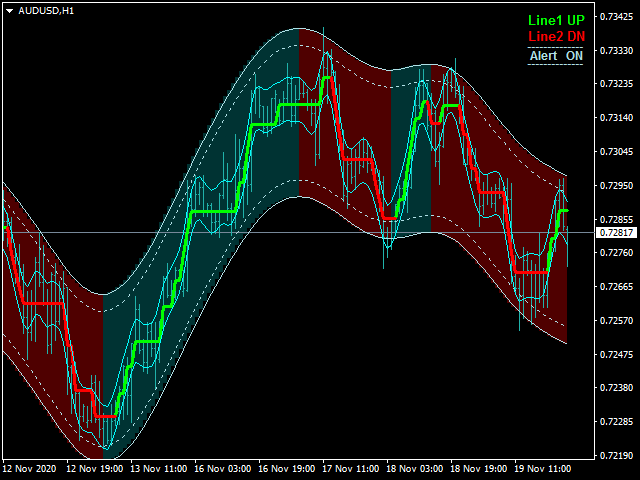Click the AUDUSD,H1 chart title
Screen dimensions: 640x480
tap(46, 11)
